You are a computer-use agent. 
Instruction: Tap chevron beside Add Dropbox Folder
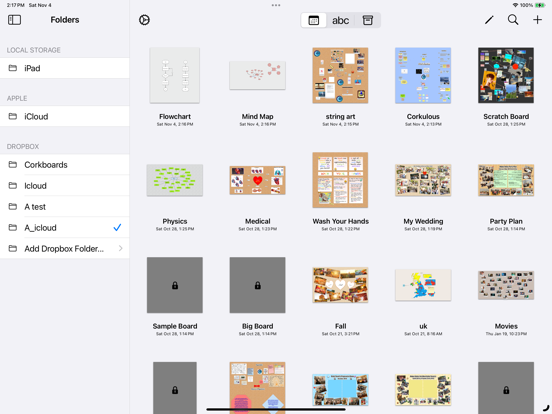(121, 249)
